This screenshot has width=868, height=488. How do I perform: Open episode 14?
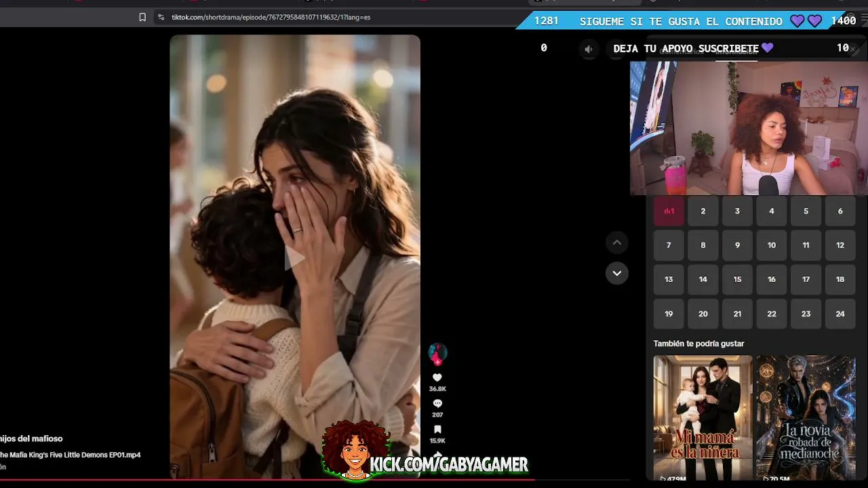pyautogui.click(x=703, y=279)
